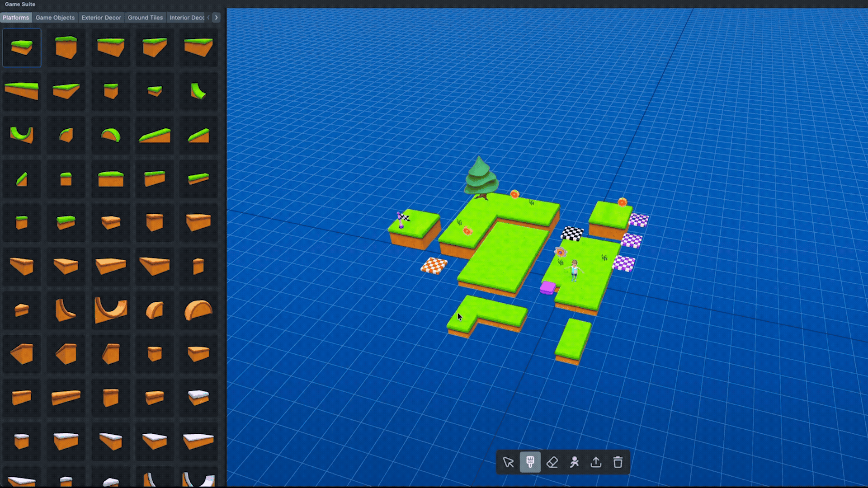Activate the paint brush tool
The width and height of the screenshot is (868, 488).
(530, 462)
